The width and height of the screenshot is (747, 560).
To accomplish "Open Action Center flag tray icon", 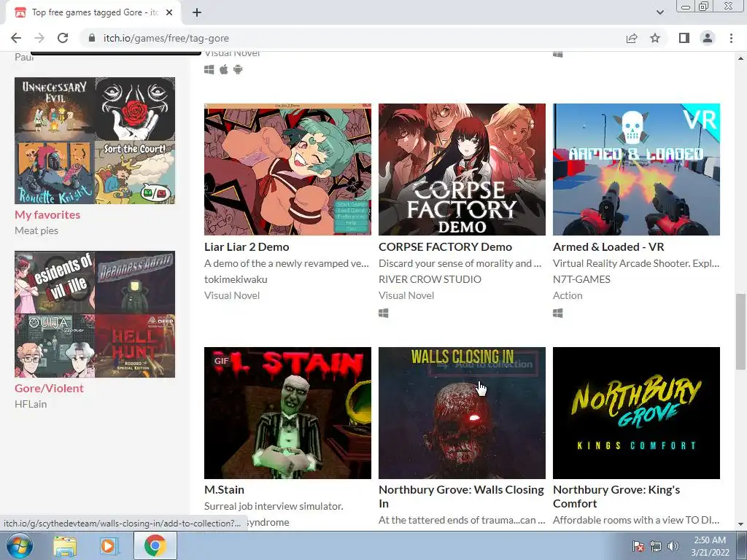I will tap(638, 546).
